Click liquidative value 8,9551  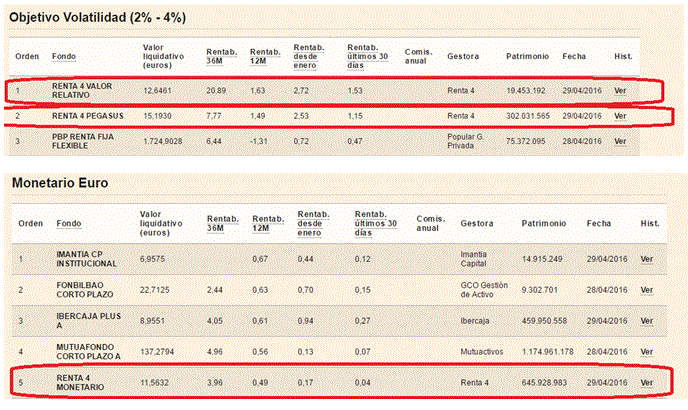coord(152,321)
